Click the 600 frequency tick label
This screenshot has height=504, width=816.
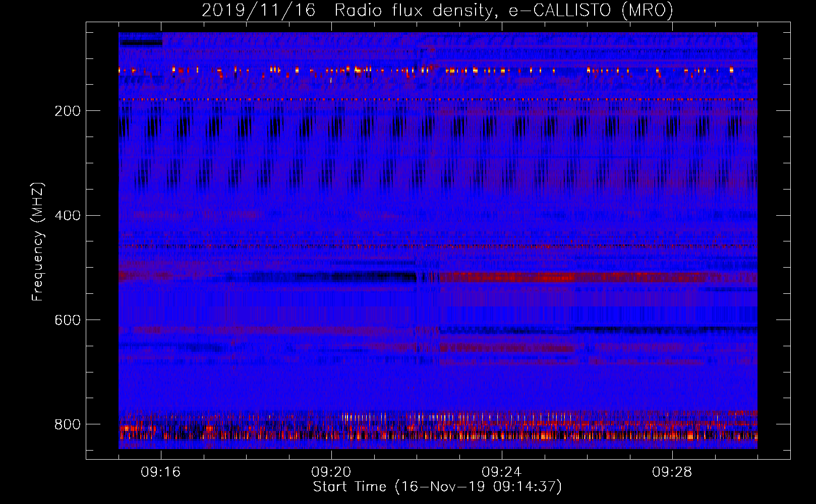point(68,321)
